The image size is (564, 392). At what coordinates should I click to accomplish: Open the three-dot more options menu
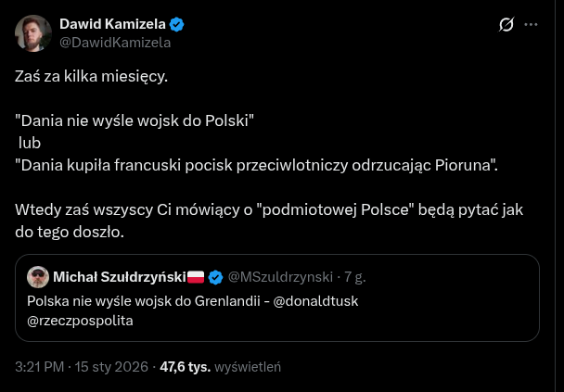pyautogui.click(x=532, y=25)
